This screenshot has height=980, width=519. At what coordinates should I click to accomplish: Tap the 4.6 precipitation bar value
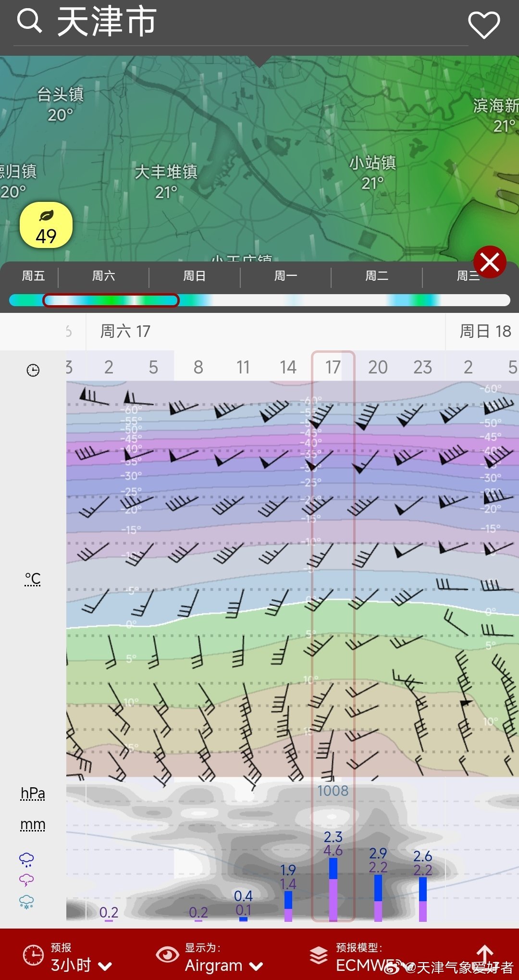tap(333, 851)
